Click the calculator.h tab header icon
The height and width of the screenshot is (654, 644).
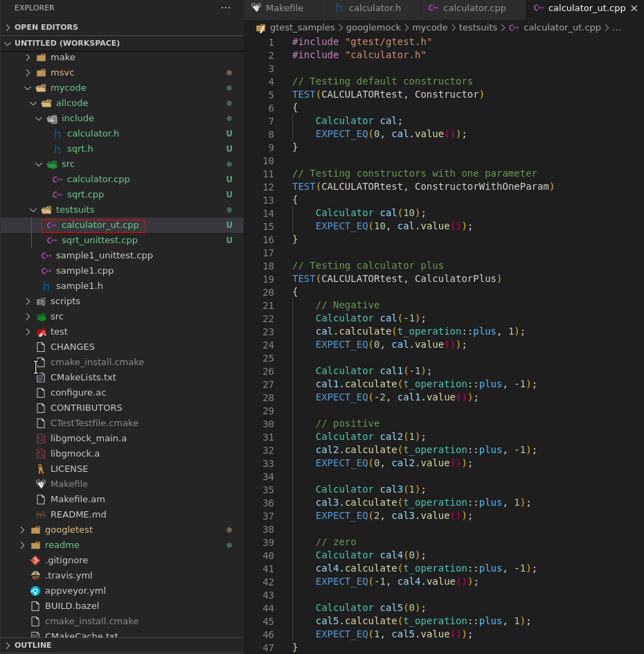339,8
